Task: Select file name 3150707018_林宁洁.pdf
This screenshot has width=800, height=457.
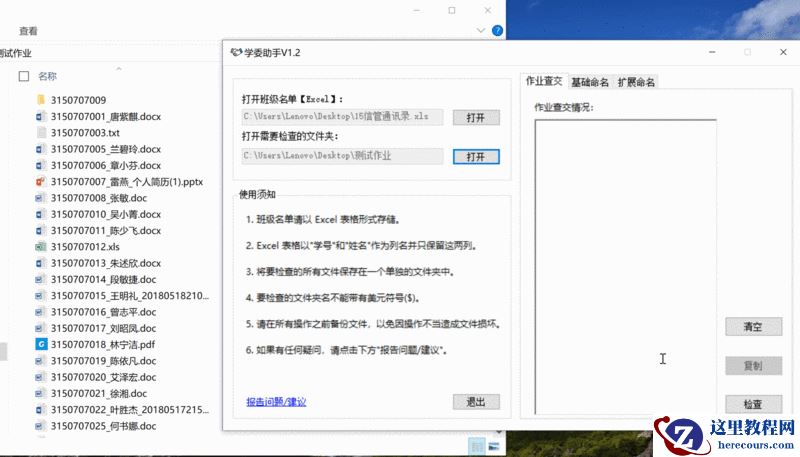Action: (x=103, y=344)
